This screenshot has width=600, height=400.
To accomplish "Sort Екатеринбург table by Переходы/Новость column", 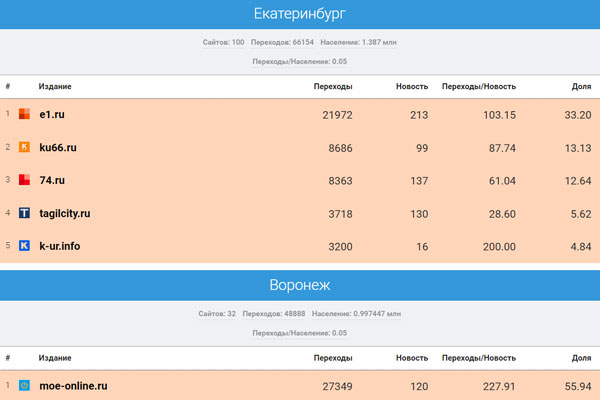I will (479, 86).
